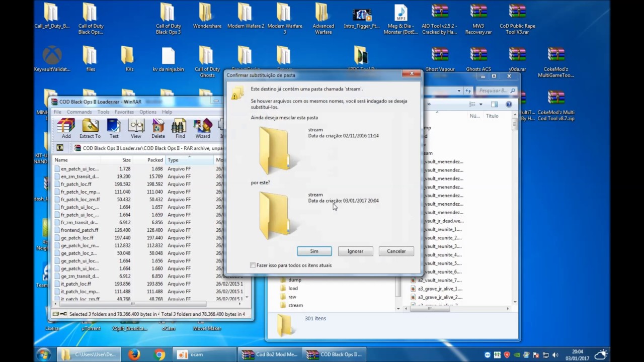Select the vault_jr_dead file in Explorer
The height and width of the screenshot is (362, 644).
[x=443, y=221]
